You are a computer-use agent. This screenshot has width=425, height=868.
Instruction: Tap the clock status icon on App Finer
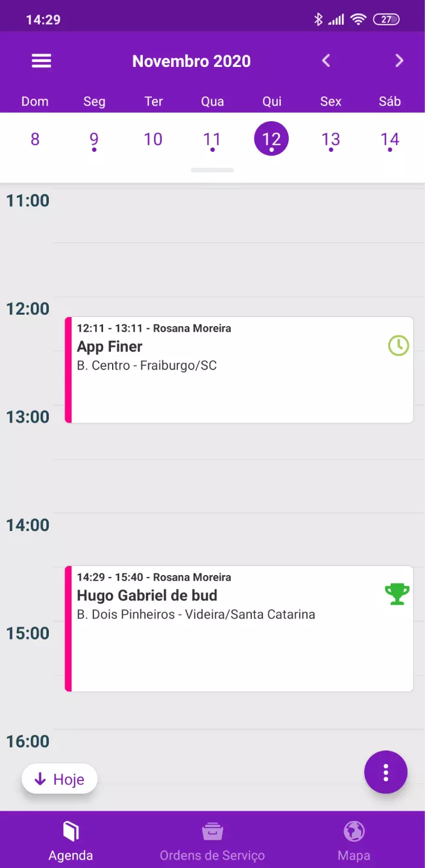pyautogui.click(x=398, y=345)
